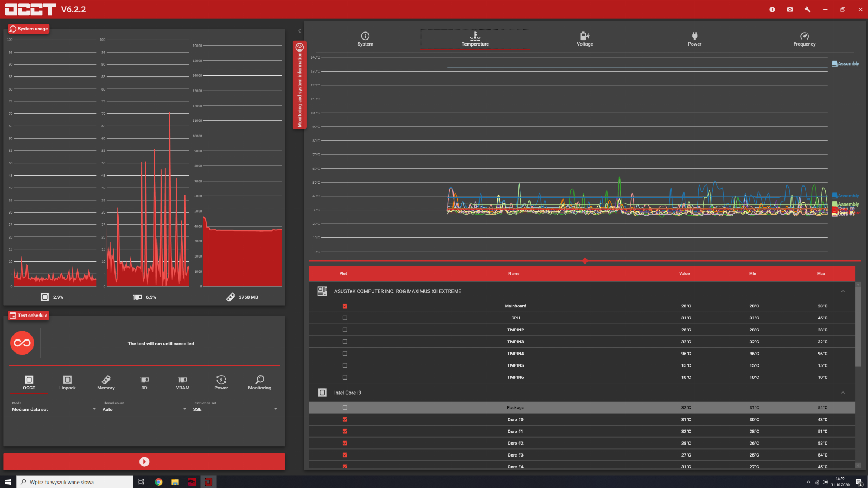This screenshot has width=868, height=488.
Task: Open Task View in the taskbar
Action: 141,481
